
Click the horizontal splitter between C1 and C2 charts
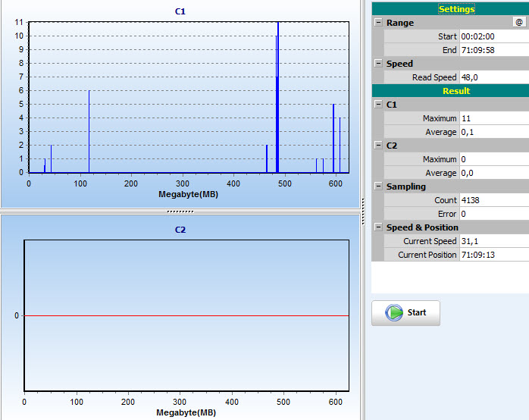coord(180,212)
